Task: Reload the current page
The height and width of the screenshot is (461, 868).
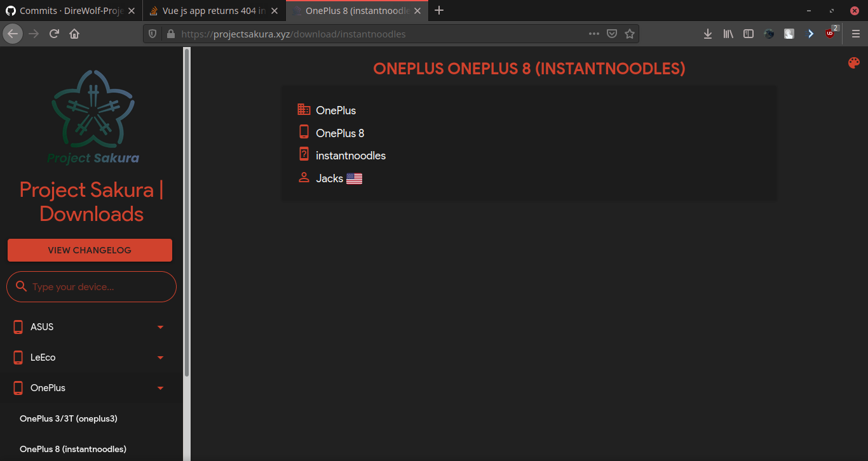Action: click(54, 34)
